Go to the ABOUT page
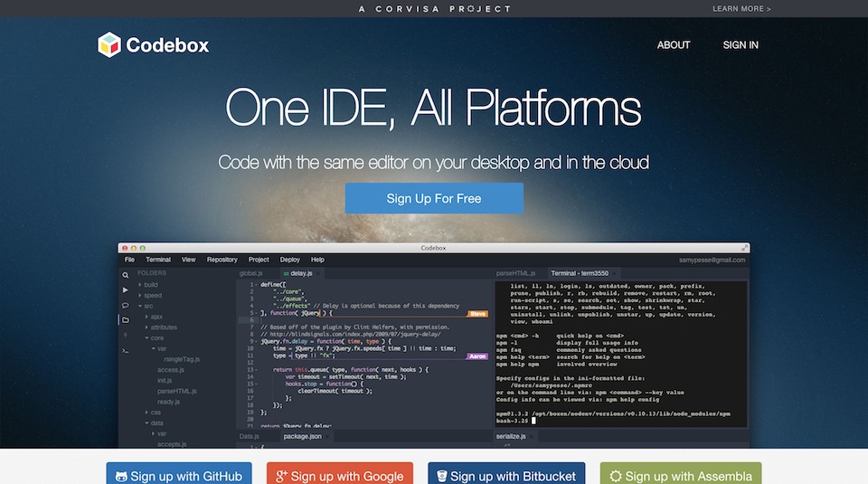Image resolution: width=868 pixels, height=484 pixels. click(x=674, y=45)
